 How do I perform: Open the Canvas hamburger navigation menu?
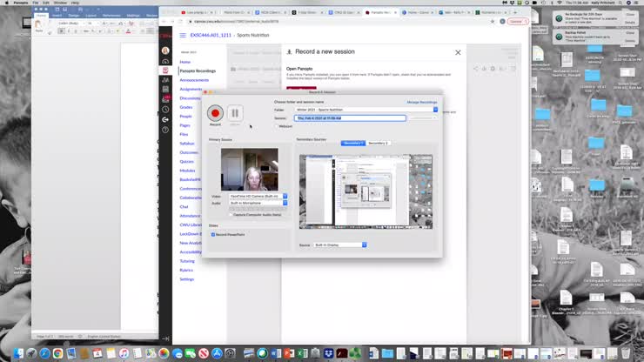point(183,36)
